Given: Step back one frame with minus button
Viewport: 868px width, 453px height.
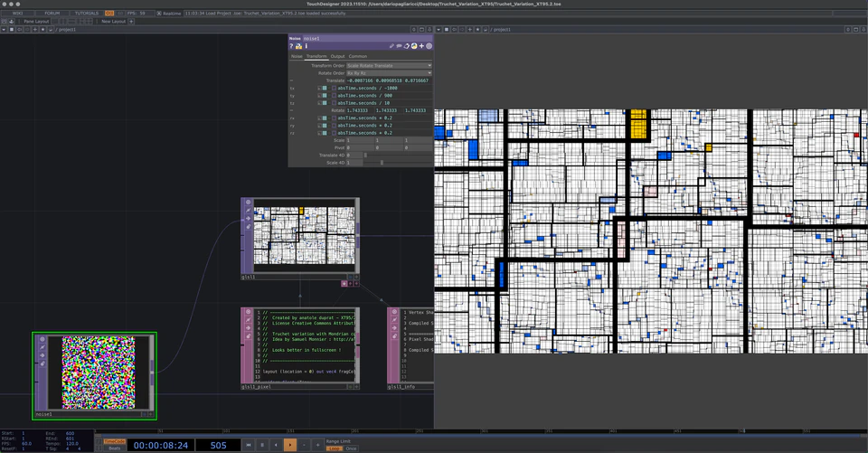Looking at the screenshot, I should (x=304, y=445).
